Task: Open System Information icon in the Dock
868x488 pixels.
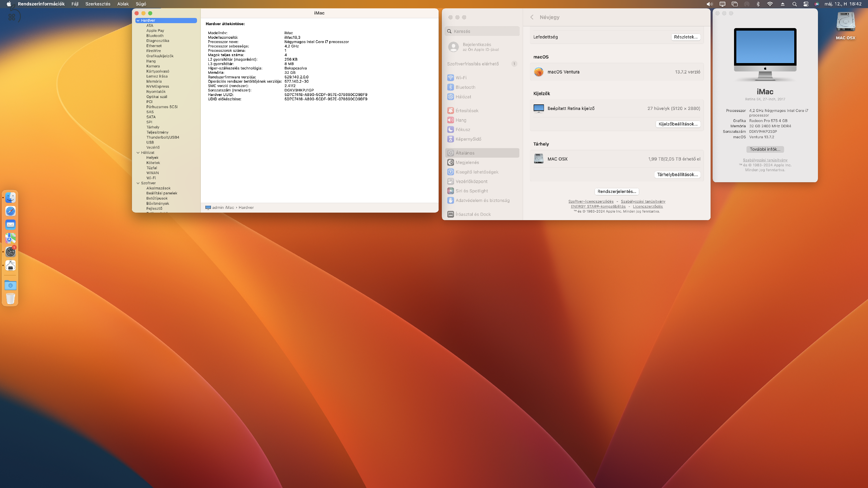Action: (10, 265)
